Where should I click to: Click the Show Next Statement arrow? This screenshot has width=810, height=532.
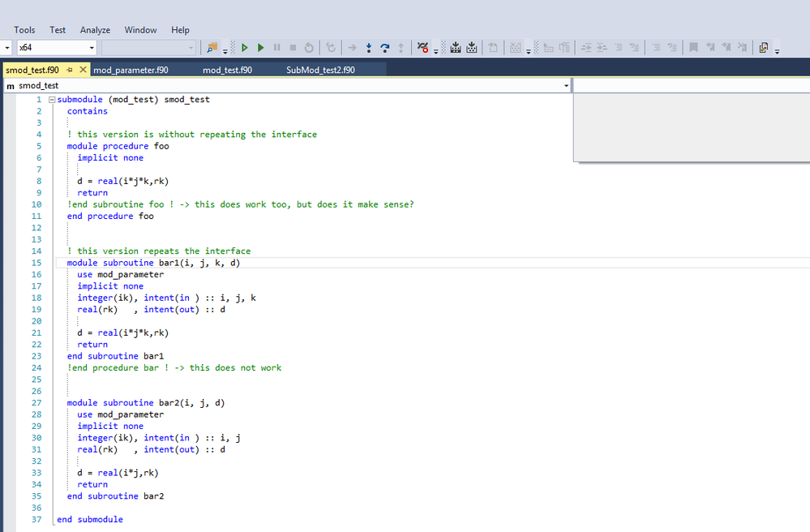tap(353, 48)
